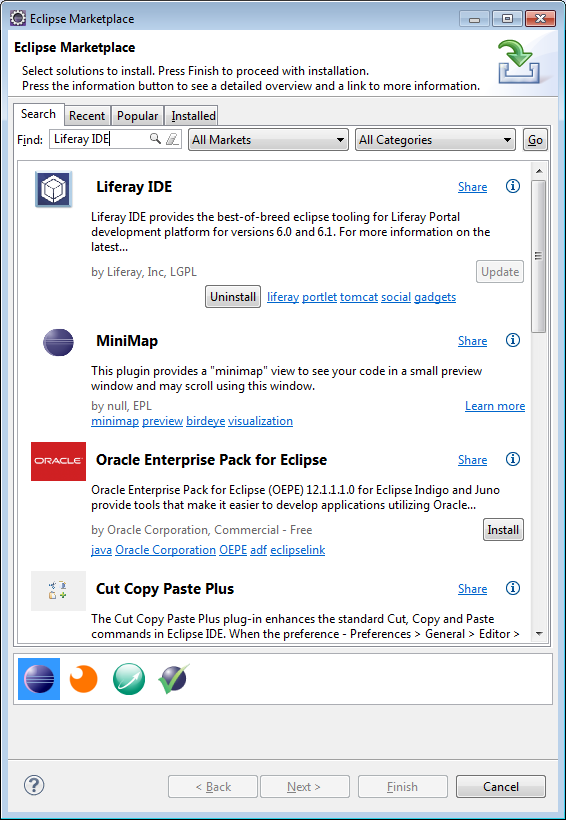Clear the Find field with eraser icon
566x820 pixels.
[172, 139]
